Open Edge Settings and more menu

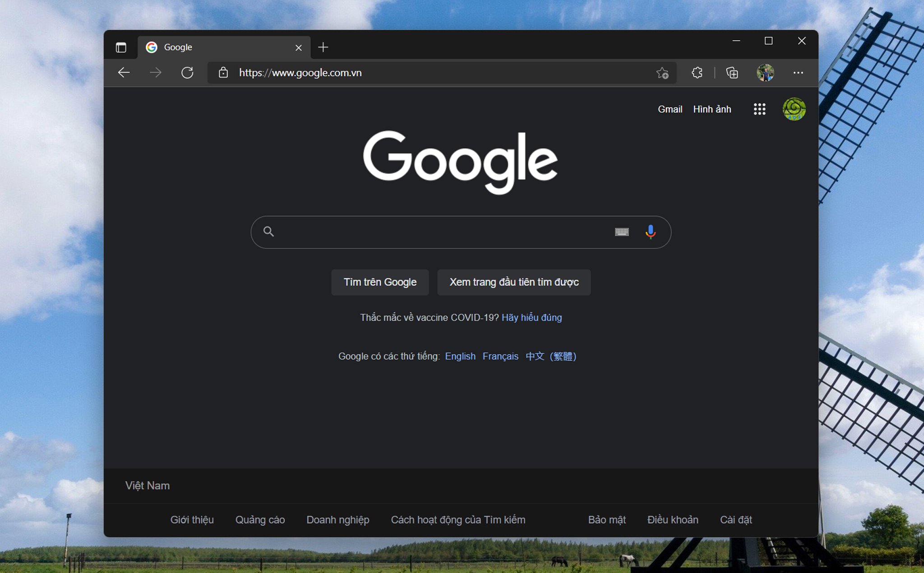tap(798, 73)
